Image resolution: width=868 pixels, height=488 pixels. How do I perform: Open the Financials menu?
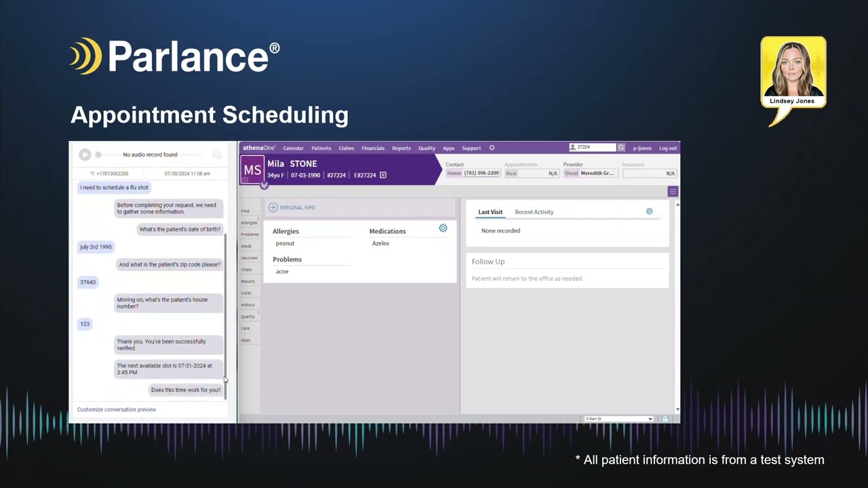(x=373, y=148)
